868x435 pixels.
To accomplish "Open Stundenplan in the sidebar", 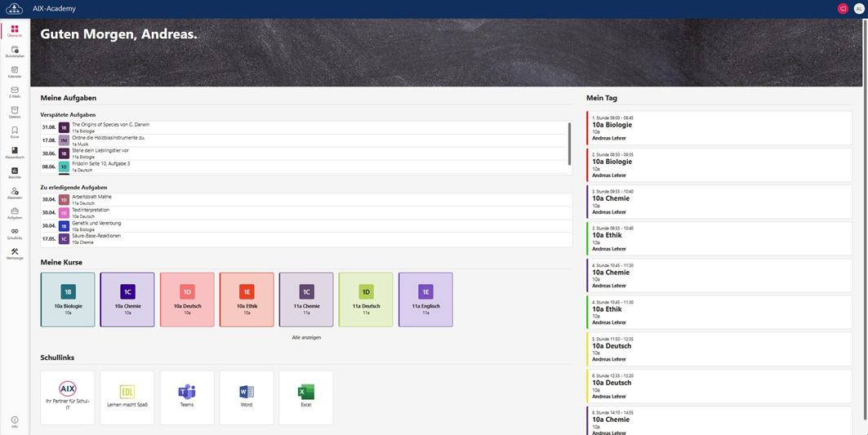I will [x=15, y=51].
